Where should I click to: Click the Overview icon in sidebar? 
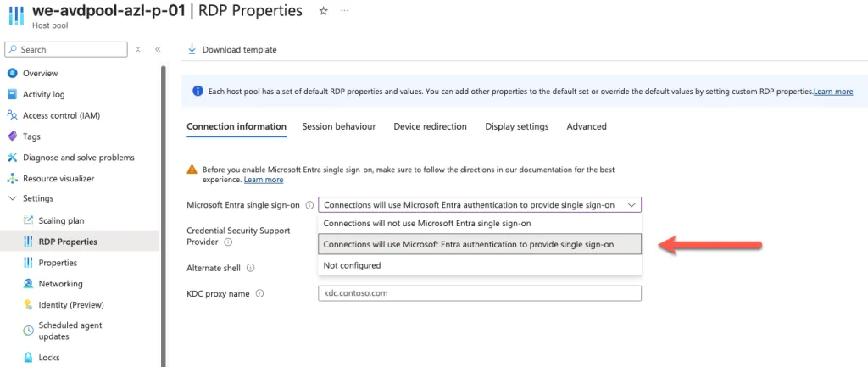pyautogui.click(x=12, y=73)
